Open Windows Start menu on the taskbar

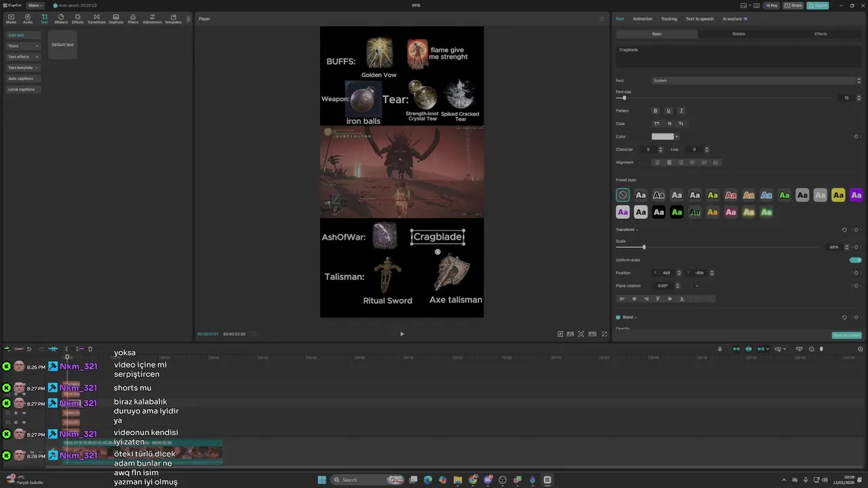322,480
